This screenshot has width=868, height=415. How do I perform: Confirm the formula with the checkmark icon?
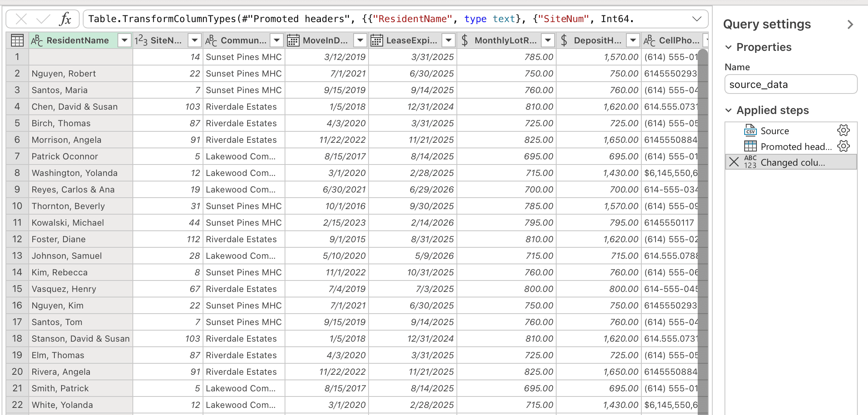tap(43, 19)
